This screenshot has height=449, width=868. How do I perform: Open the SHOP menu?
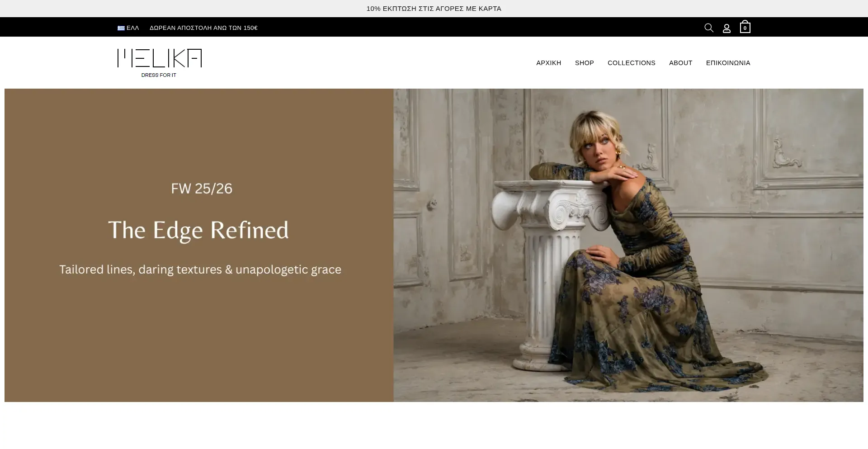(x=584, y=63)
